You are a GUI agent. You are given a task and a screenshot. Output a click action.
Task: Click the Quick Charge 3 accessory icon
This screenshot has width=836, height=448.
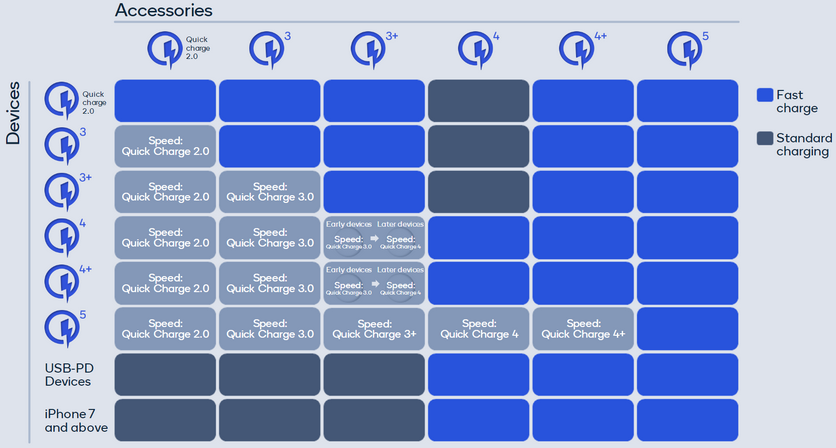(267, 50)
